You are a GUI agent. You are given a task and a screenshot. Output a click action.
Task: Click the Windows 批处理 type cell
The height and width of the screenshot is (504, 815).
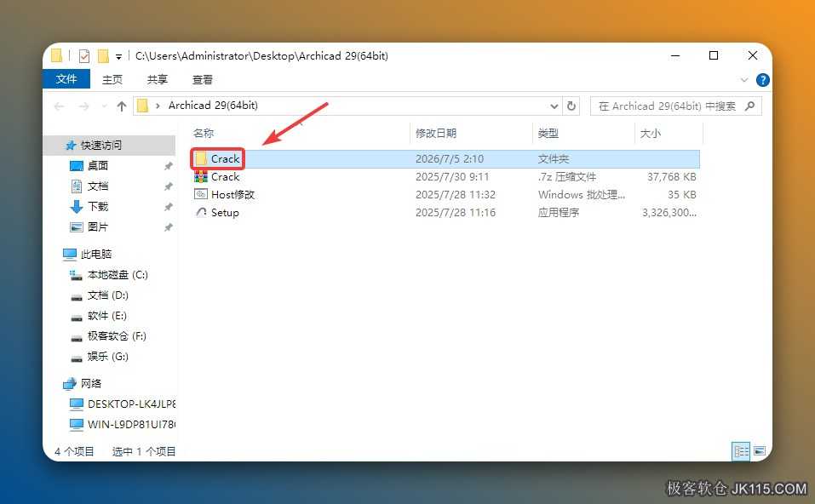point(581,194)
